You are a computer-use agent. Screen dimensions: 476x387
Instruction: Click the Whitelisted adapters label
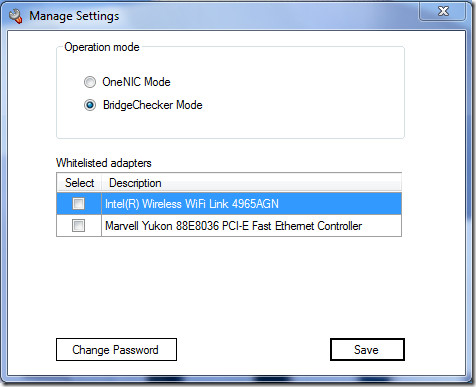point(104,163)
